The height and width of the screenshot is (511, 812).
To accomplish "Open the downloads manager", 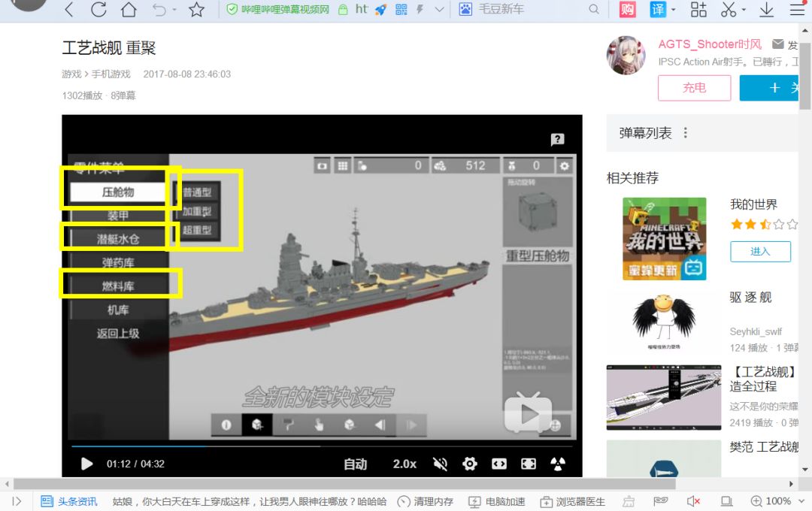I will [766, 9].
